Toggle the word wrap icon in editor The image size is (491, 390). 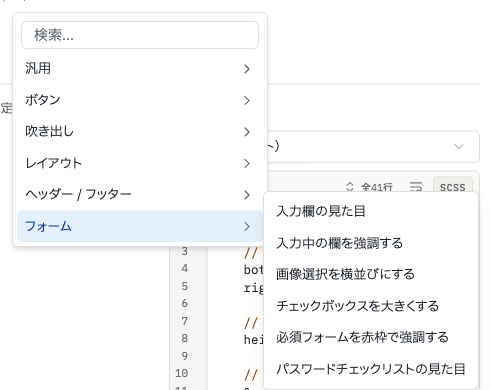pos(416,187)
